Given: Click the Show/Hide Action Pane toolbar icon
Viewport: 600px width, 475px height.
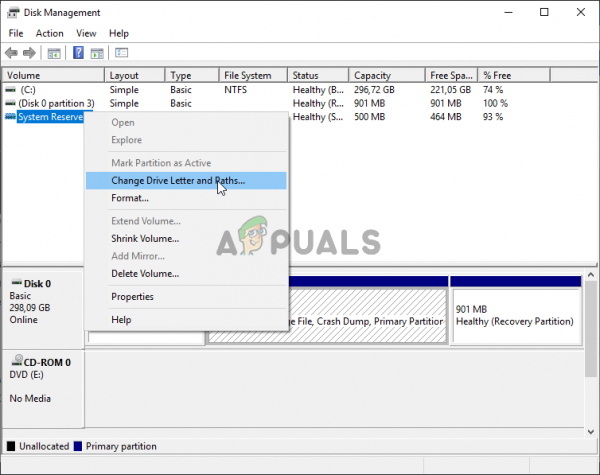Looking at the screenshot, I should pos(97,53).
